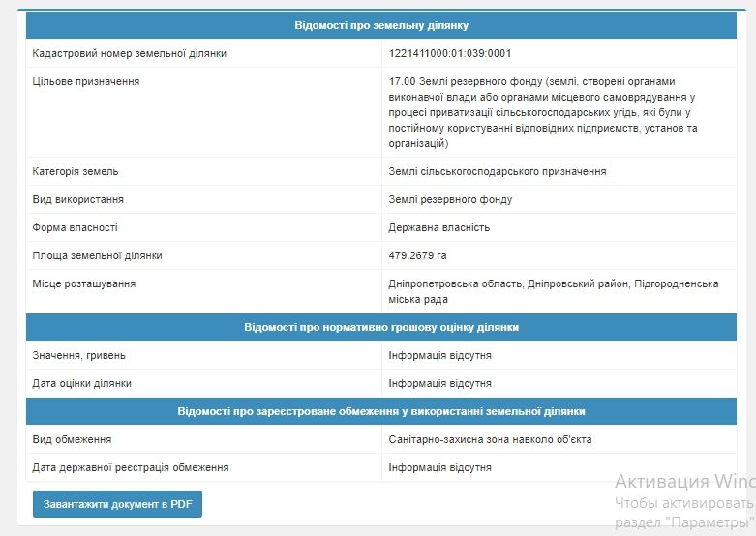This screenshot has width=756, height=536.
Task: Click the "Відомості про нормативно грошову оцінку ділянки" header
Action: click(381, 328)
